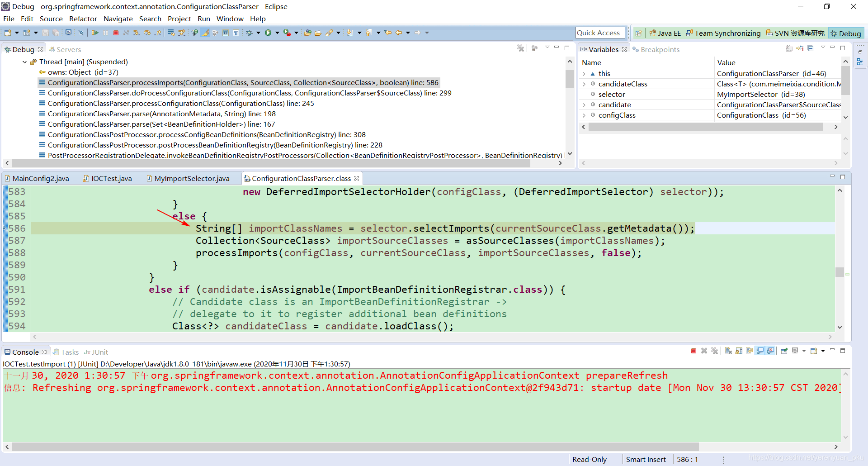The width and height of the screenshot is (868, 466).
Task: Open the JUnit view tab
Action: [96, 352]
